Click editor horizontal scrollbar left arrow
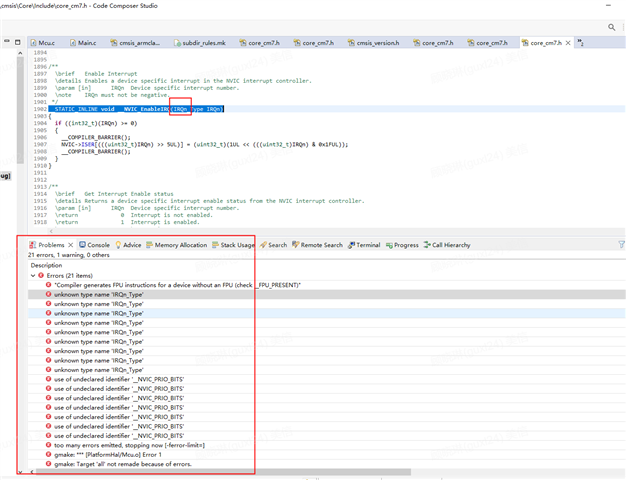Image resolution: width=626 pixels, height=480 pixels. [51, 231]
